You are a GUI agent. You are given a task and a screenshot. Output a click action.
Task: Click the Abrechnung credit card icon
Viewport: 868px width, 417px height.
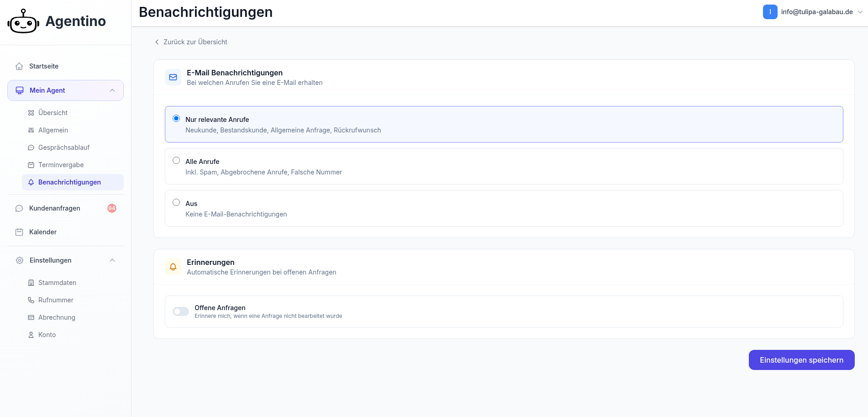pyautogui.click(x=31, y=317)
